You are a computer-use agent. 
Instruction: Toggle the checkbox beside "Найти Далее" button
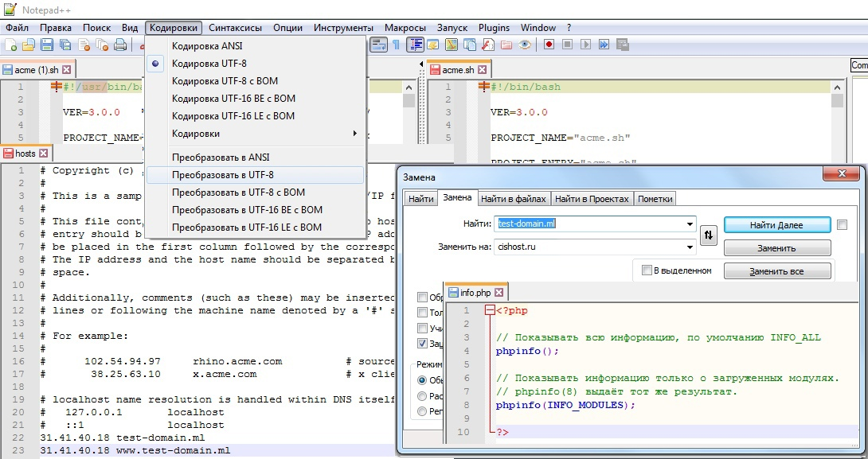click(x=843, y=225)
